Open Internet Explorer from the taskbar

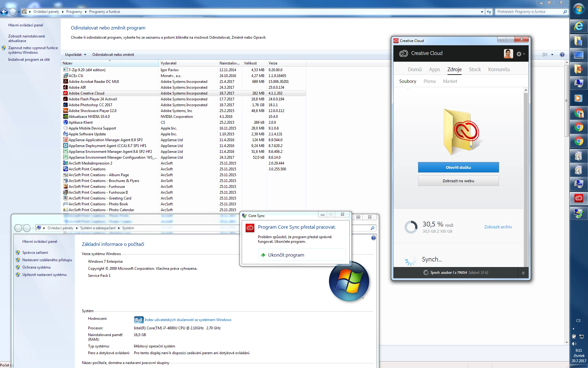click(x=578, y=26)
